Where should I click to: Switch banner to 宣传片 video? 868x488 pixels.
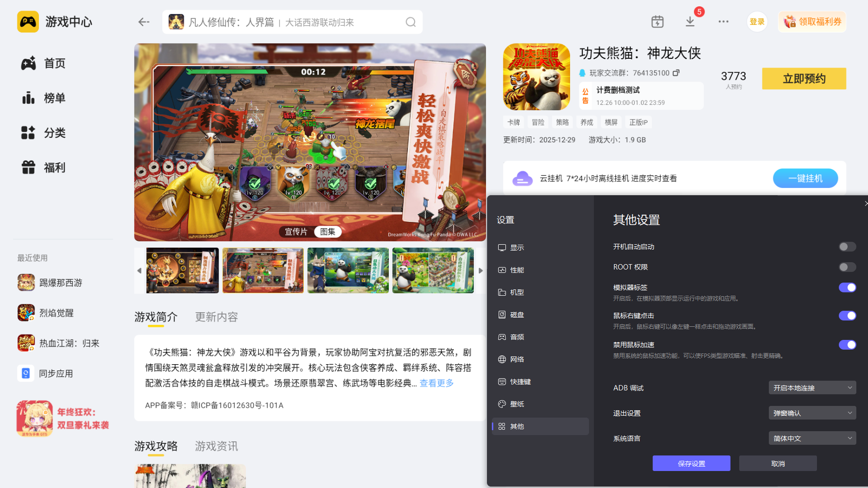pos(296,232)
